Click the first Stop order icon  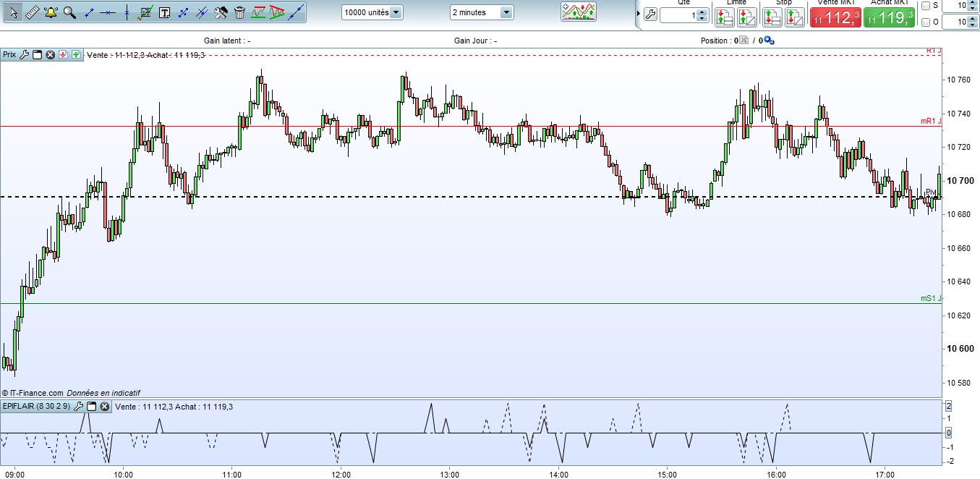(x=773, y=17)
